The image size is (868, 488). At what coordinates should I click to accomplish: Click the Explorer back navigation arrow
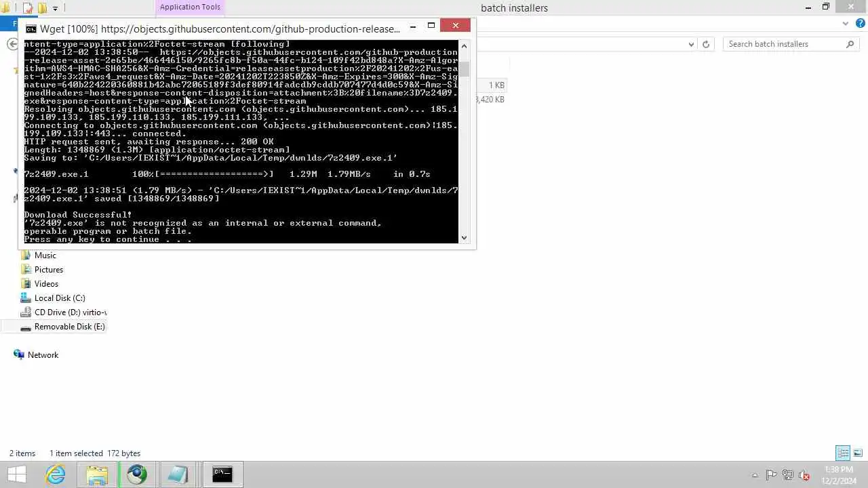click(12, 44)
